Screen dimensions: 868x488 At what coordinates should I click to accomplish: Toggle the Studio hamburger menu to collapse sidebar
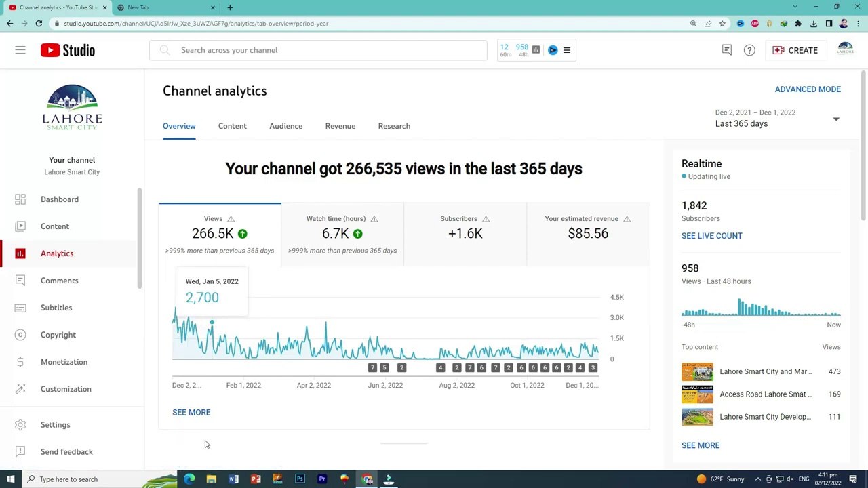tap(20, 50)
